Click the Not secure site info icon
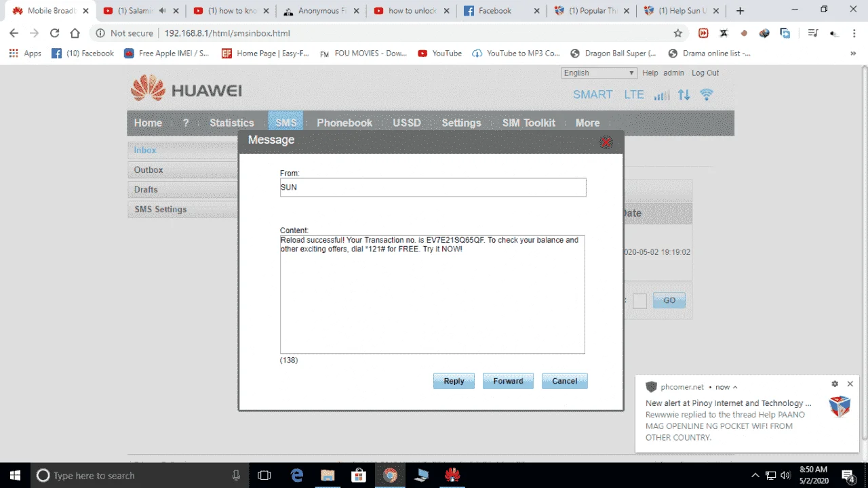The height and width of the screenshot is (488, 868). point(100,33)
